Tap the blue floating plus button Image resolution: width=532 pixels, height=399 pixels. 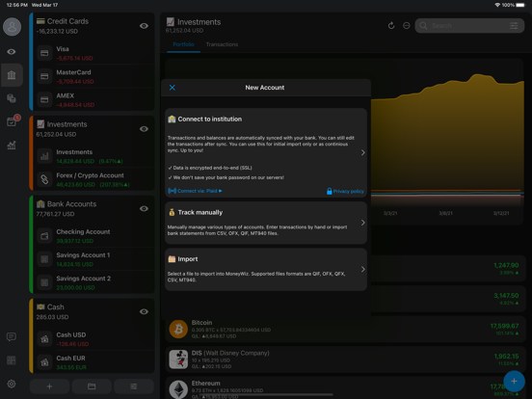(514, 382)
